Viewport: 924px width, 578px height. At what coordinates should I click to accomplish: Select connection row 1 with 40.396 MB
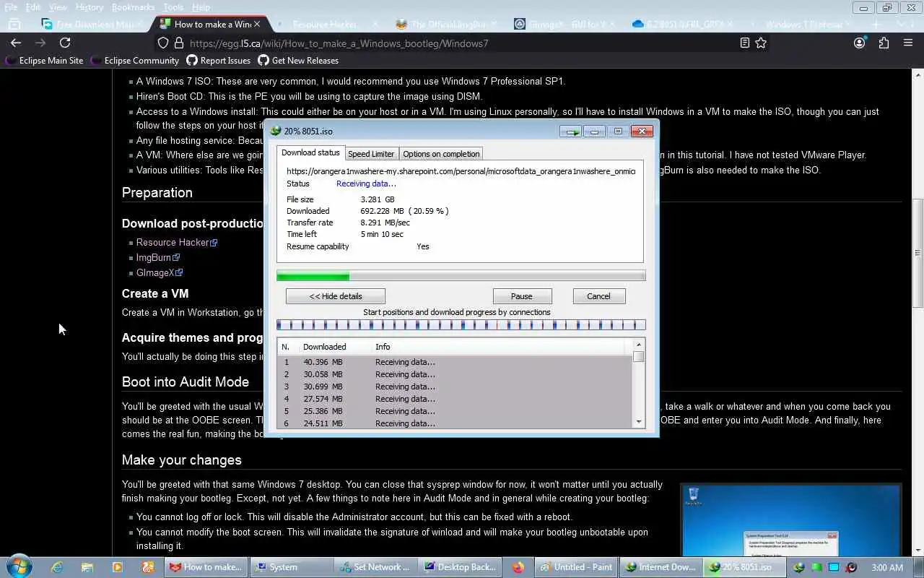pos(455,362)
